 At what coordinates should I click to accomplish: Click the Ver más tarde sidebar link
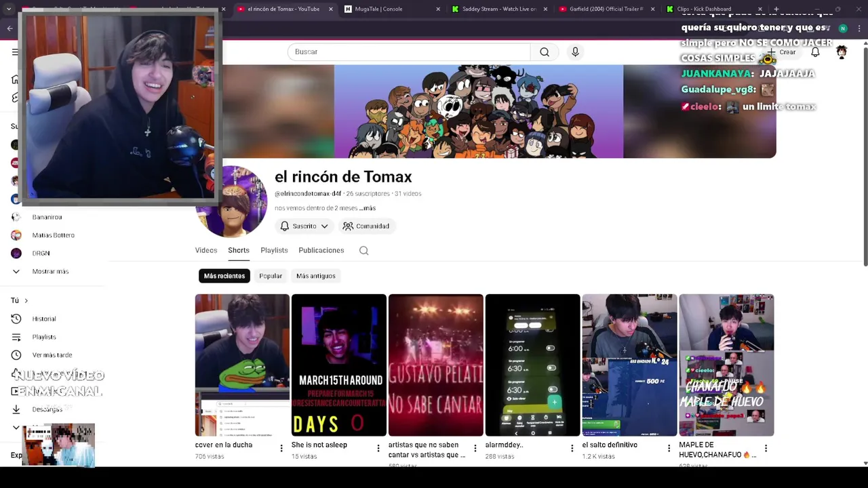pos(52,355)
